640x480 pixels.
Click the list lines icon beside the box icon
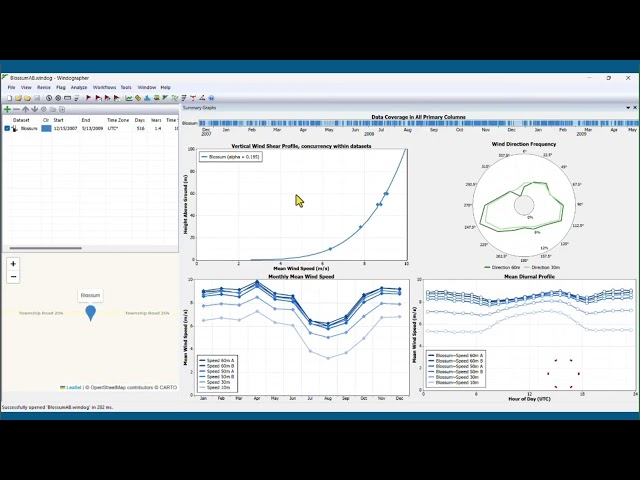pos(76,98)
